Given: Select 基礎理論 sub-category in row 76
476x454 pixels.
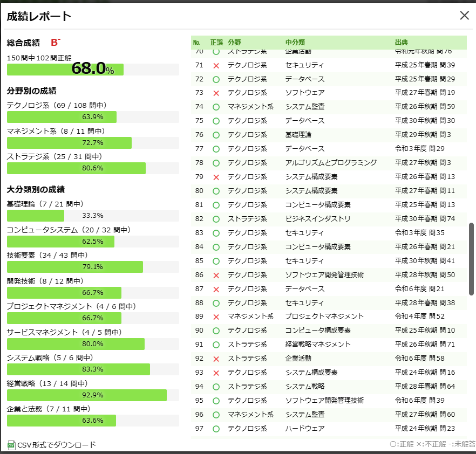Looking at the screenshot, I should point(298,135).
